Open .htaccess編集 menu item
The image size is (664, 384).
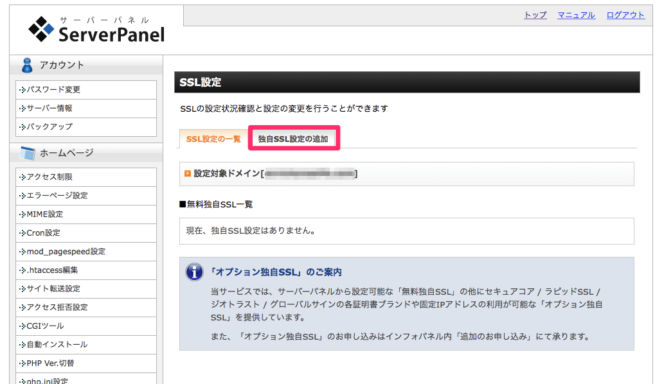tap(86, 270)
